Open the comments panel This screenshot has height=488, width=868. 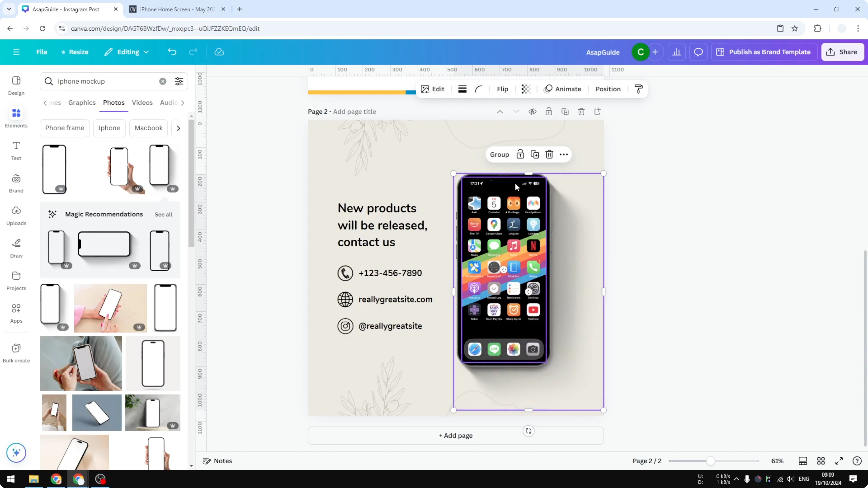click(698, 52)
